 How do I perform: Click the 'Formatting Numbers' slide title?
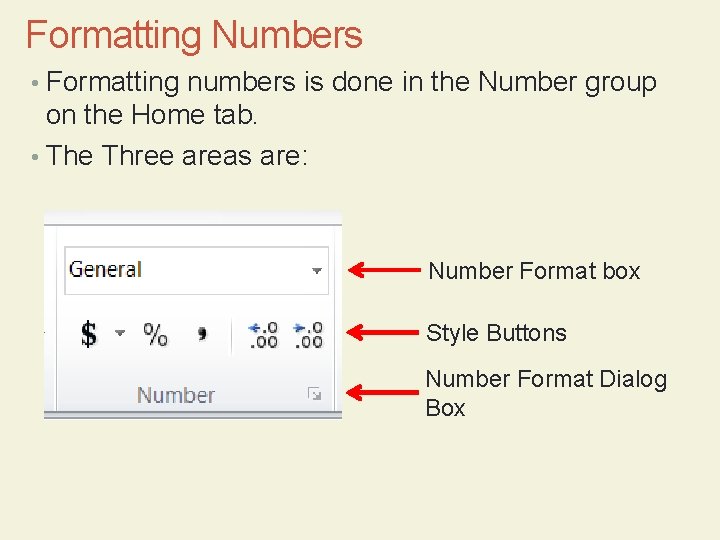coord(194,35)
